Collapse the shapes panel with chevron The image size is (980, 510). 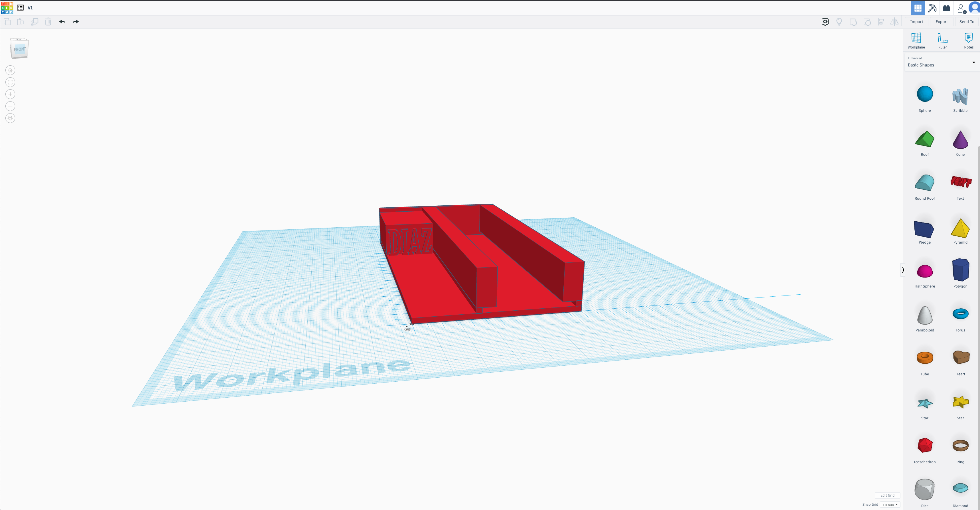[903, 270]
